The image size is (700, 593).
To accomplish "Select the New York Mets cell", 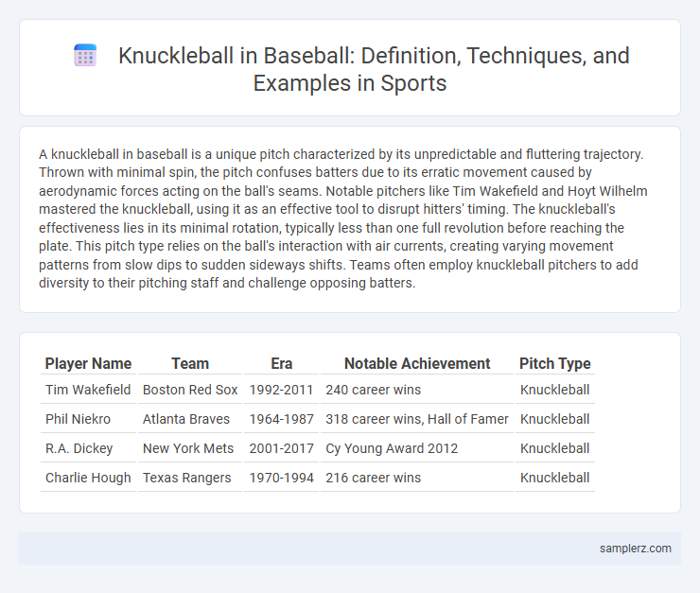I will point(190,448).
